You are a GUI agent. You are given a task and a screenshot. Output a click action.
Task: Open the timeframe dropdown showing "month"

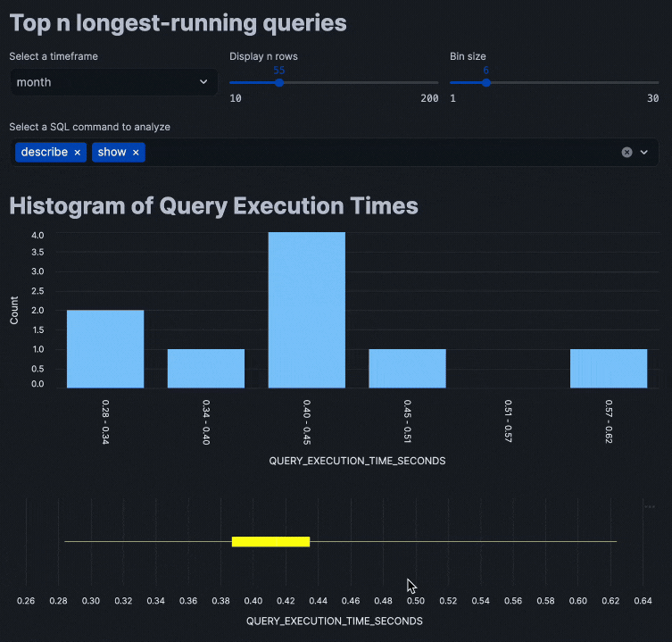pos(113,82)
